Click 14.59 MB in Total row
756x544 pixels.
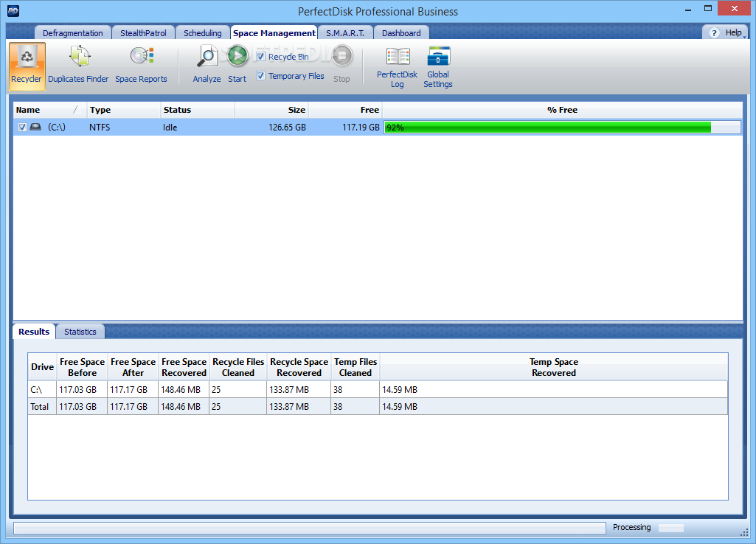(400, 407)
